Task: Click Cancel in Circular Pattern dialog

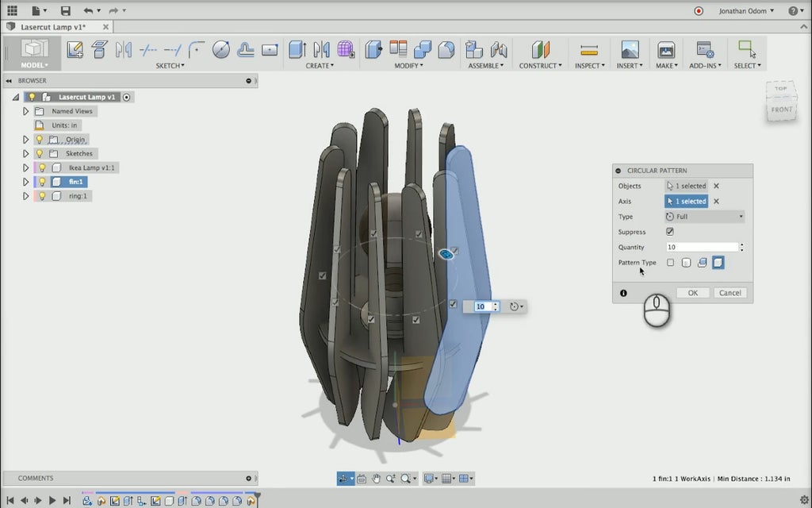Action: [730, 293]
